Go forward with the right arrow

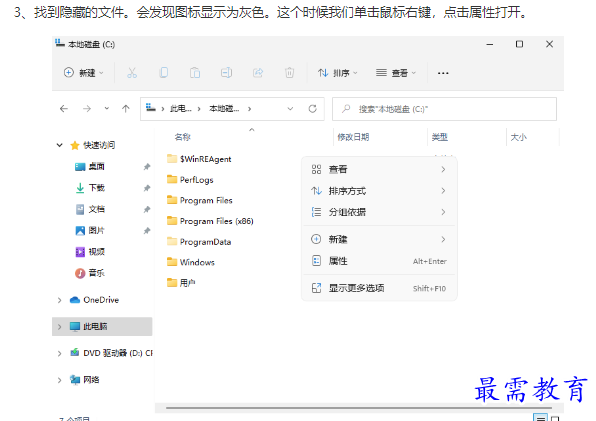(x=87, y=109)
